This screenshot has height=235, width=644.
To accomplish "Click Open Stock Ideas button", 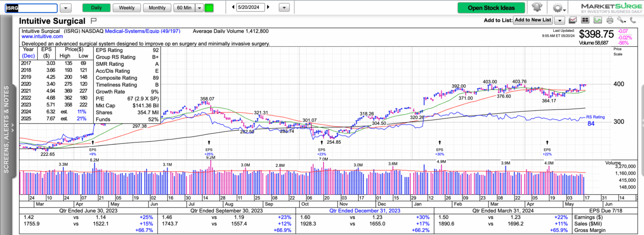I will pyautogui.click(x=492, y=8).
